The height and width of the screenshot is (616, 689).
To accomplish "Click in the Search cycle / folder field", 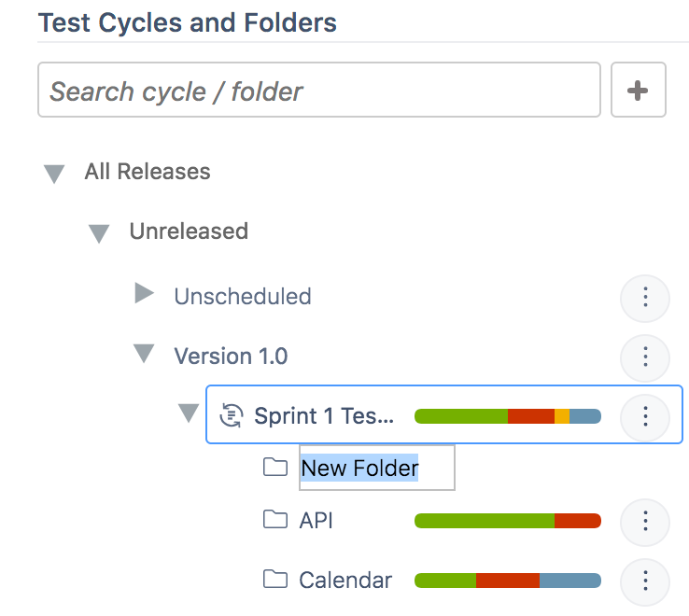I will coord(317,91).
